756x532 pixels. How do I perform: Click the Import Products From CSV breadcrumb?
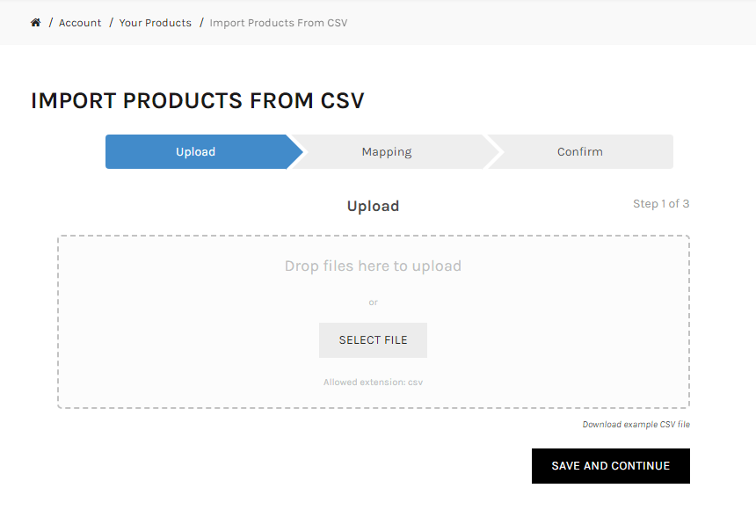pyautogui.click(x=278, y=23)
